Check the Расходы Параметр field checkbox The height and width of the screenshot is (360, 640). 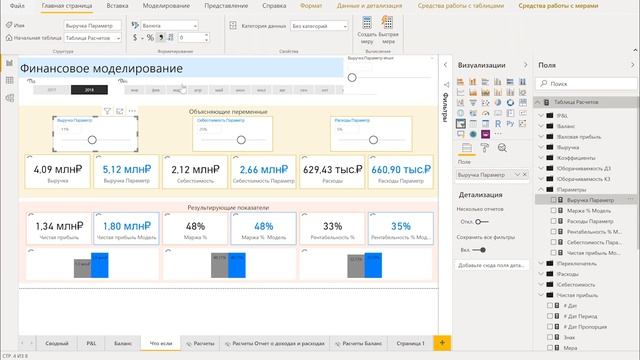pyautogui.click(x=553, y=221)
